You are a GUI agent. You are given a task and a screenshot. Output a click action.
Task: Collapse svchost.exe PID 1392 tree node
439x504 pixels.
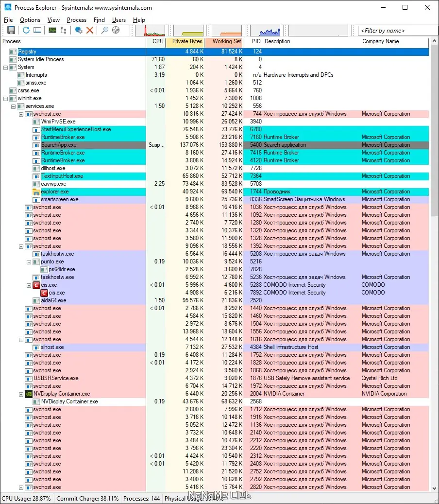tap(21, 246)
